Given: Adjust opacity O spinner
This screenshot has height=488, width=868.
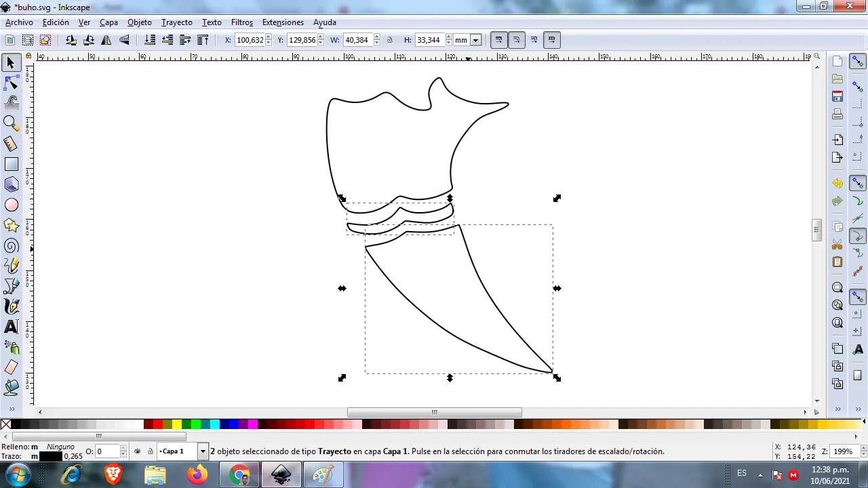Looking at the screenshot, I should [123, 451].
